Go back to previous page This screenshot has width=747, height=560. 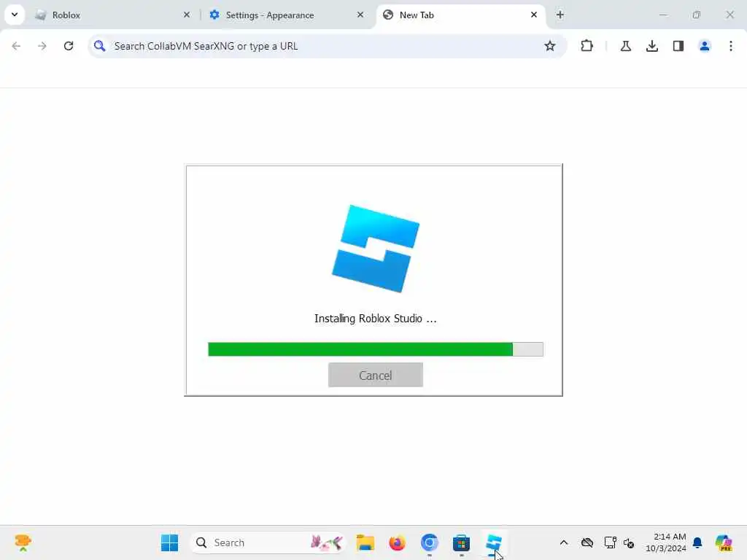click(x=16, y=46)
